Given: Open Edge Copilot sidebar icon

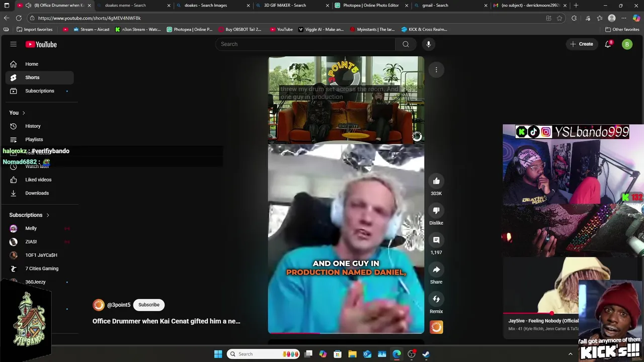Looking at the screenshot, I should coord(636,18).
